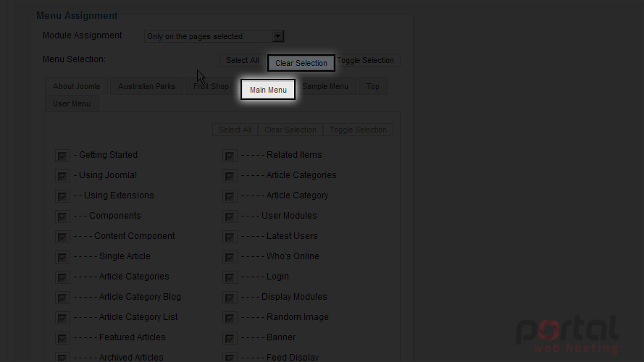Toggle the Who's Online checkbox
Viewport: 644px width, 362px height.
click(x=230, y=257)
